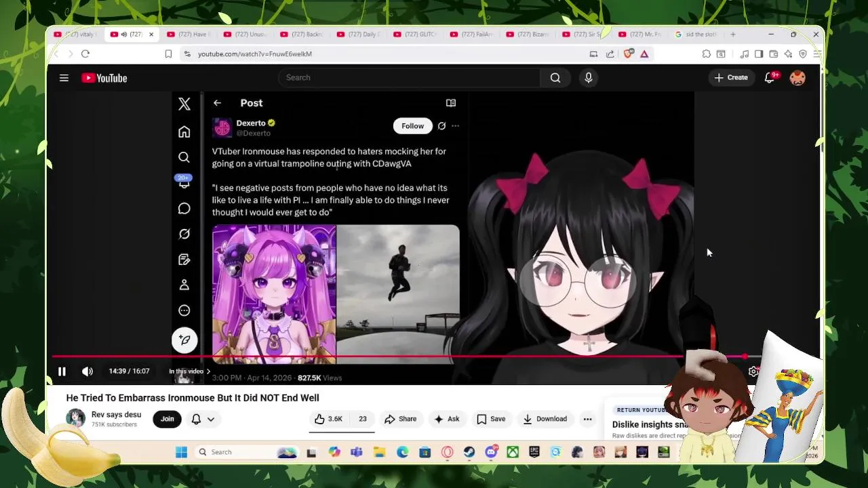Open Microsoft Edge from taskbar
This screenshot has width=868, height=488.
pos(403,452)
